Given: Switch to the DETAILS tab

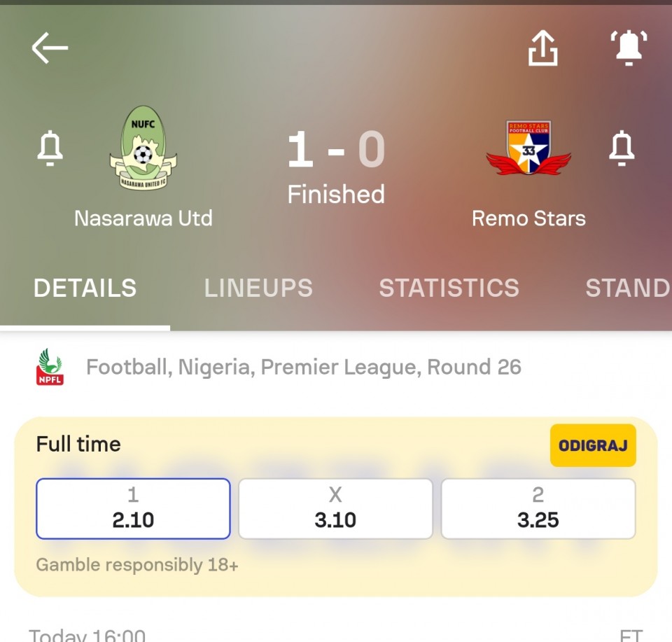Looking at the screenshot, I should click(85, 288).
